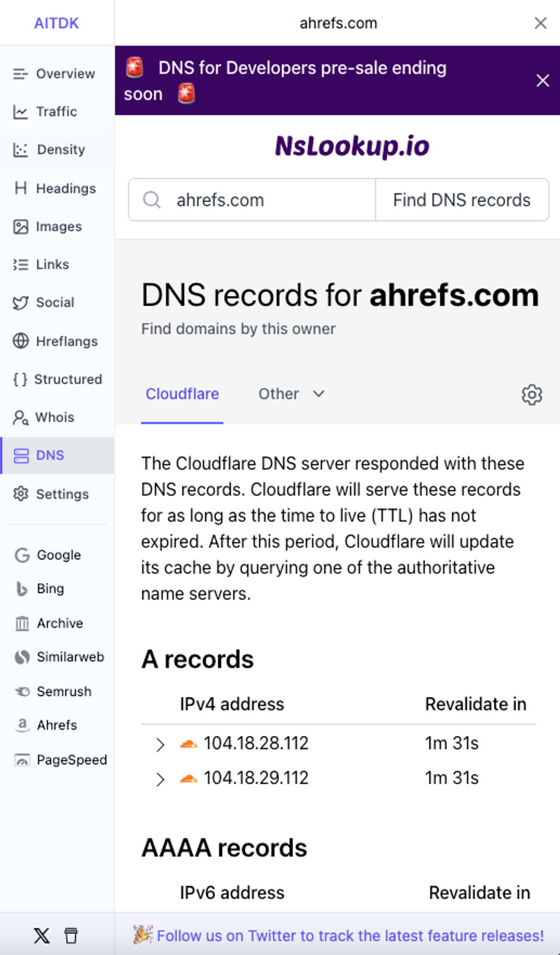Open the X (Twitter) icon at bottom
The height and width of the screenshot is (955, 560).
click(x=42, y=936)
